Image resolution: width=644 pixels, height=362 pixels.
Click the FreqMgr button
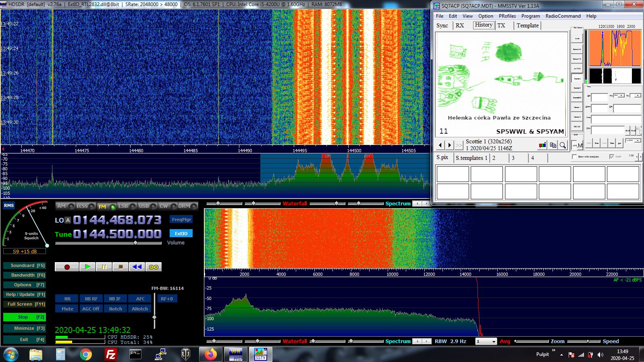(181, 219)
